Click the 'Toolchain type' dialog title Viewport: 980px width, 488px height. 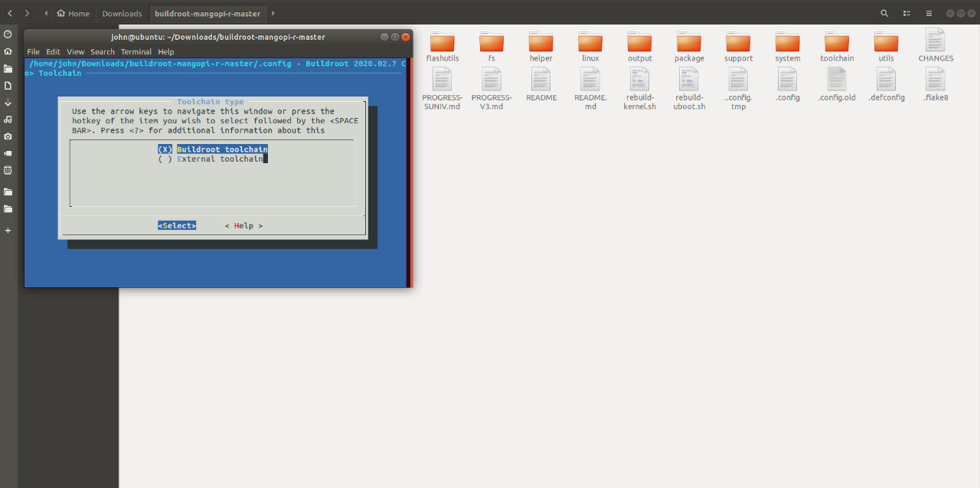click(x=211, y=101)
